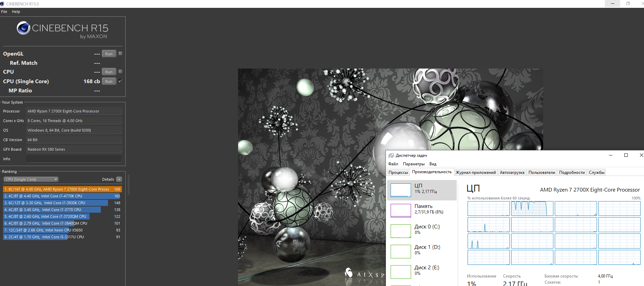Run the CPU multi-core benchmark
Viewport: 644px width, 286px height.
109,72
